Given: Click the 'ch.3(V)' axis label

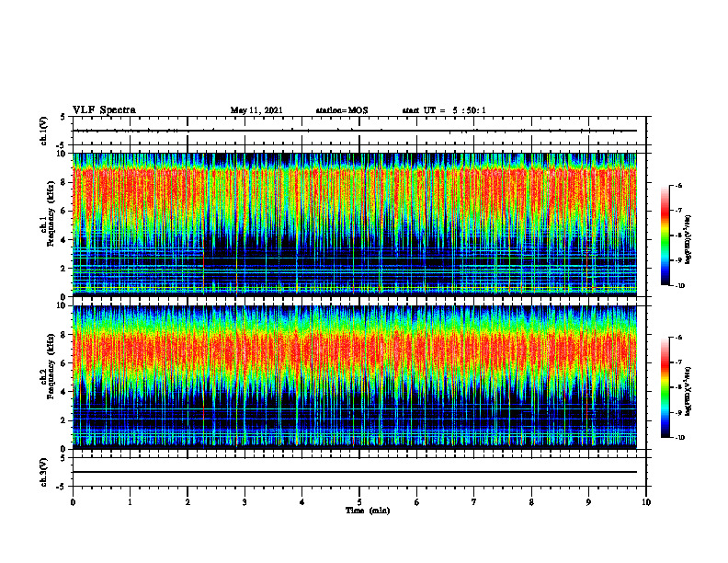Looking at the screenshot, I should point(43,473).
